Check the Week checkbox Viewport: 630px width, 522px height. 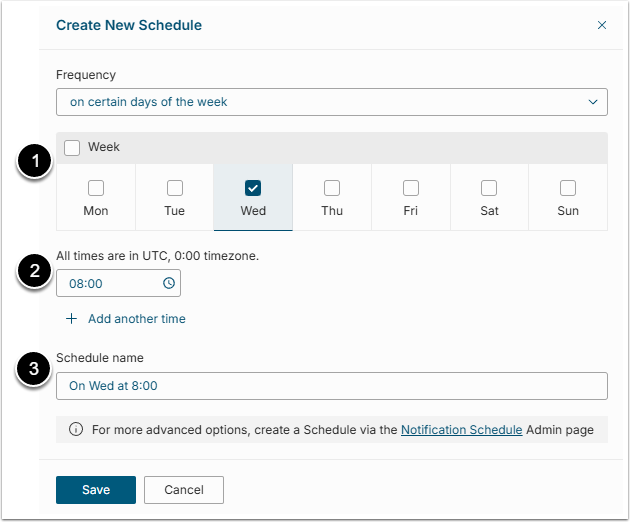pyautogui.click(x=72, y=148)
